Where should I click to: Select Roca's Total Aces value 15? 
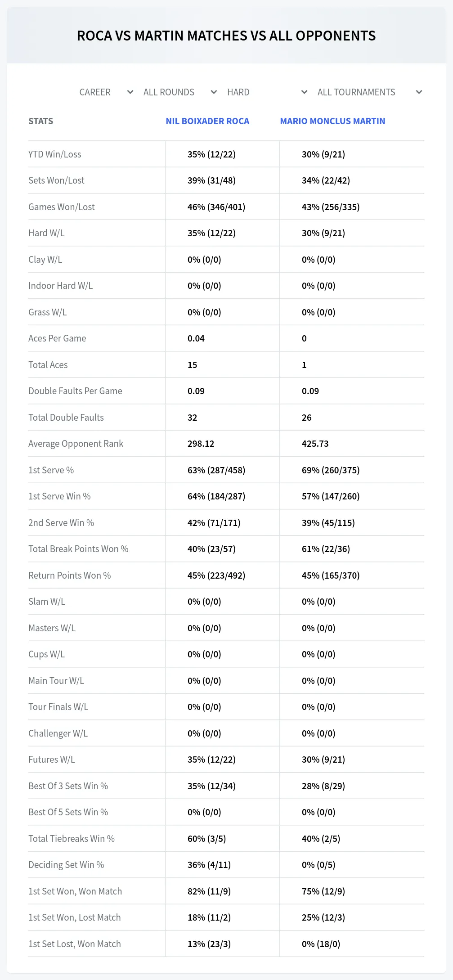coord(193,365)
